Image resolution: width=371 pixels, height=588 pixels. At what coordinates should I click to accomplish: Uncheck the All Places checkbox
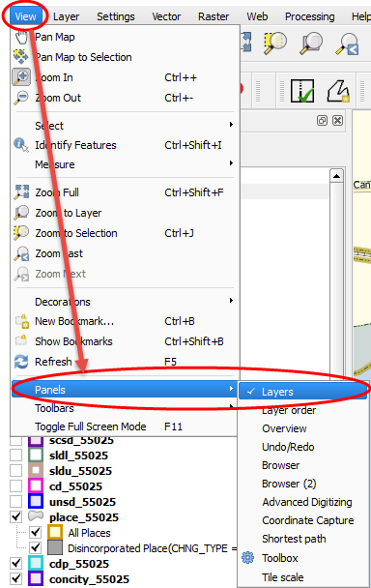tap(35, 532)
